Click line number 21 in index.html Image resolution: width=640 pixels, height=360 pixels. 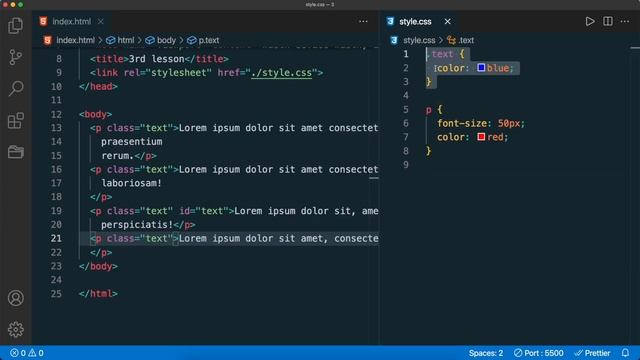click(56, 238)
